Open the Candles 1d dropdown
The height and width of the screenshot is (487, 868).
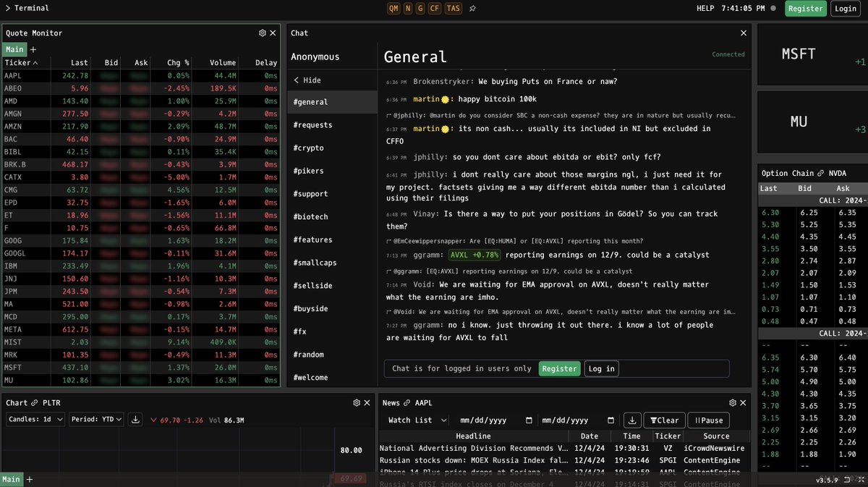(x=35, y=420)
